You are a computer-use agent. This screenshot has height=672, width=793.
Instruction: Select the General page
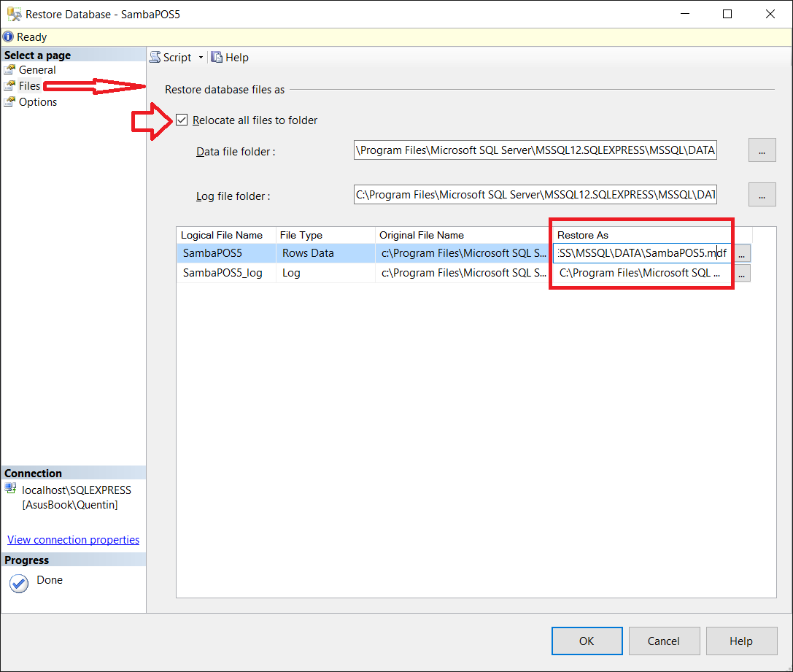(36, 70)
